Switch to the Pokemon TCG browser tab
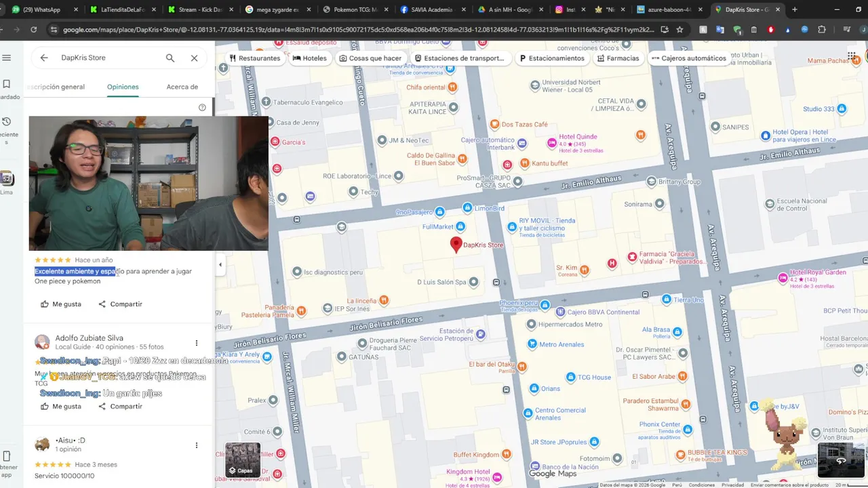 coord(353,9)
